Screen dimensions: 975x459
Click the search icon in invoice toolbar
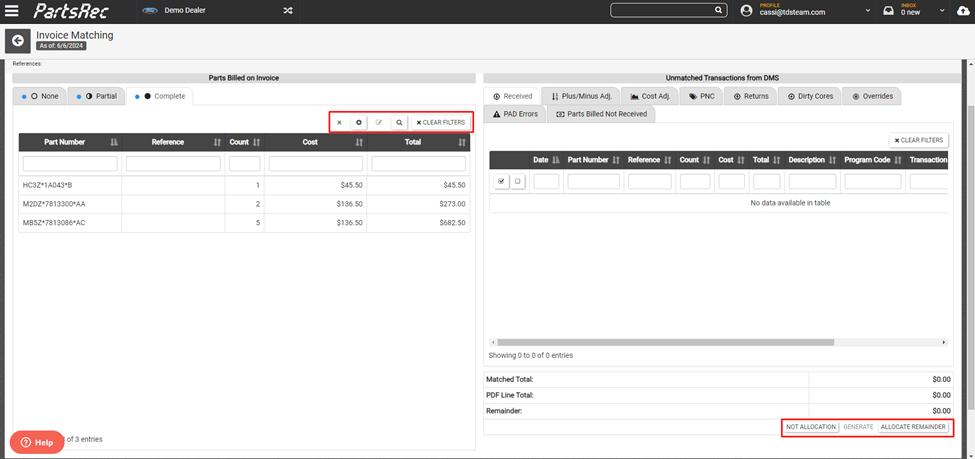tap(399, 123)
